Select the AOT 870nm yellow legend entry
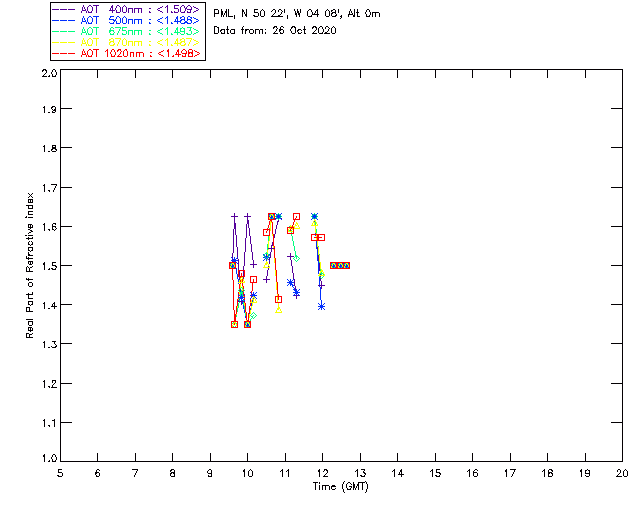 click(126, 42)
